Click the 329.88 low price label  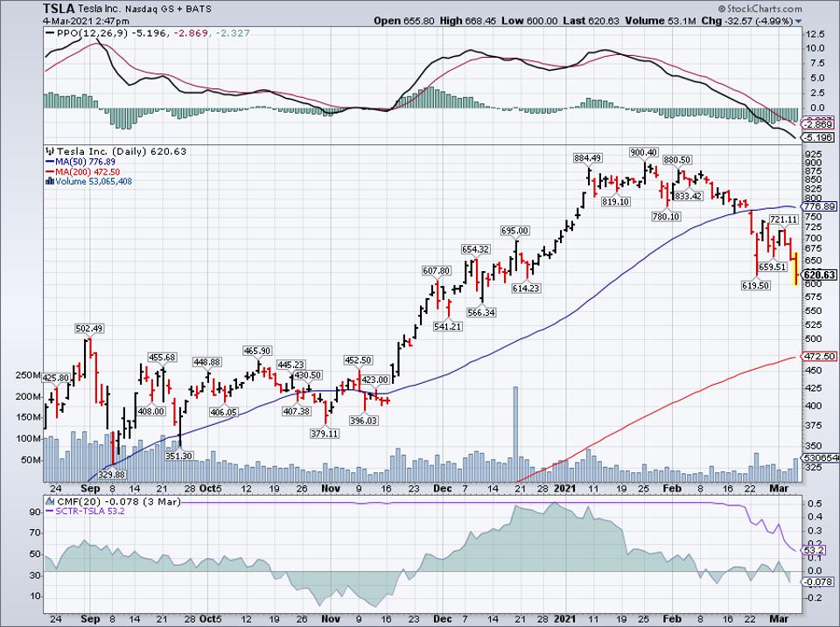109,474
